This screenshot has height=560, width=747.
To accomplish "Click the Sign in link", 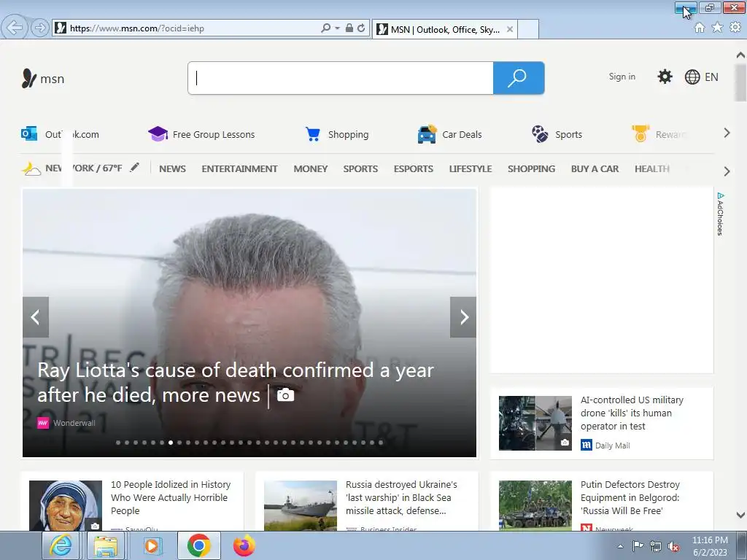I will 622,77.
